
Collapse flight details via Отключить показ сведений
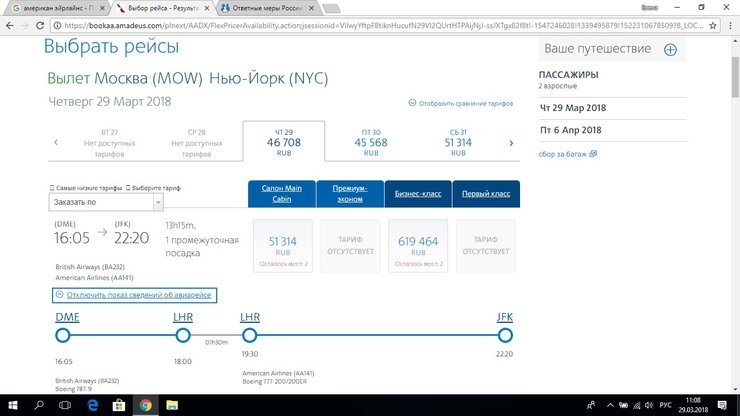pos(134,295)
